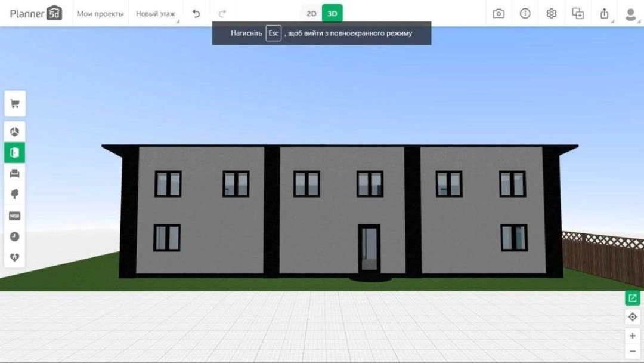Open the furniture catalog sofa icon
644x363 pixels.
pos(15,174)
